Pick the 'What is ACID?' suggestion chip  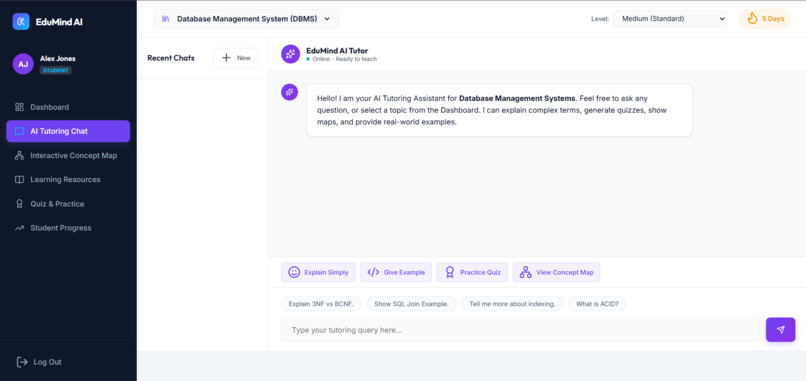(x=597, y=304)
